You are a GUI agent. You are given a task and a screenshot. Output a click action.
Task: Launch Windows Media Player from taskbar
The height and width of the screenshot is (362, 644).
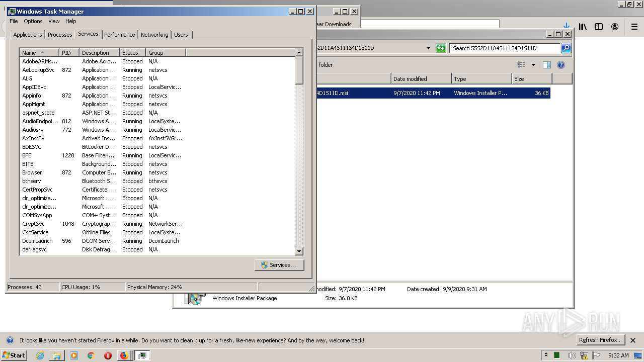[74, 355]
